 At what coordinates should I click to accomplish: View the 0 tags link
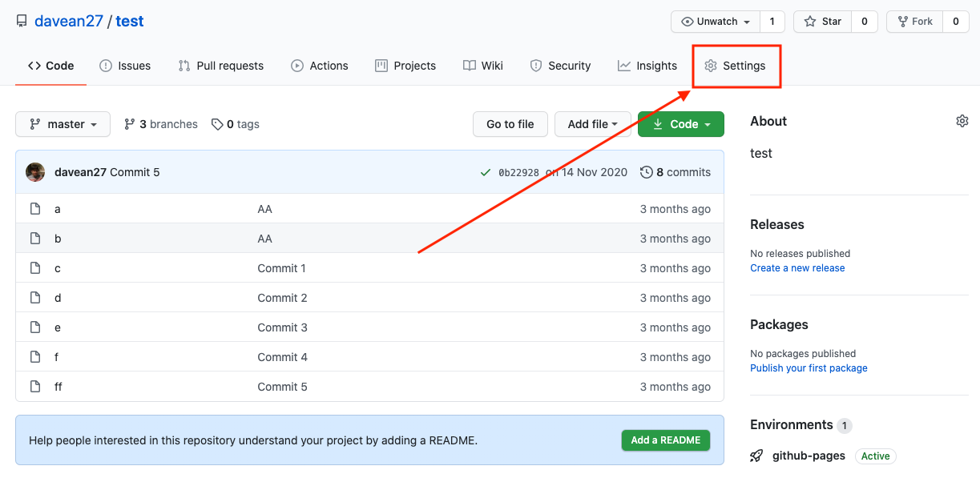(x=236, y=124)
